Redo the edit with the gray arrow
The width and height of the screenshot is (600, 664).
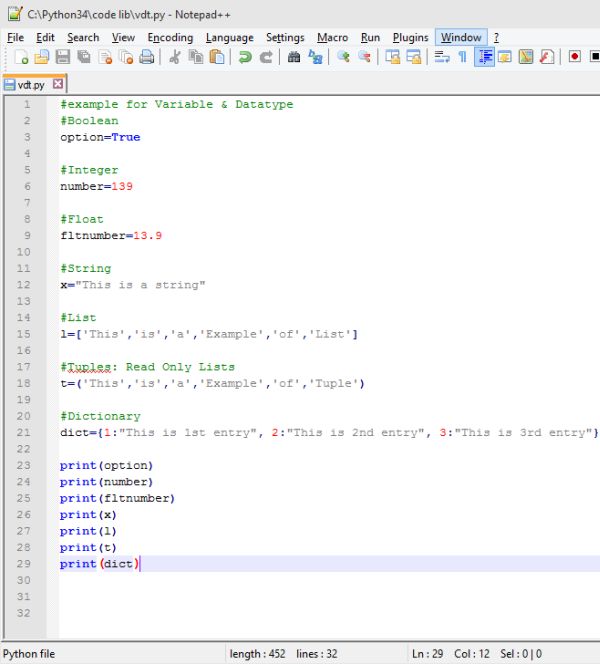pos(266,56)
